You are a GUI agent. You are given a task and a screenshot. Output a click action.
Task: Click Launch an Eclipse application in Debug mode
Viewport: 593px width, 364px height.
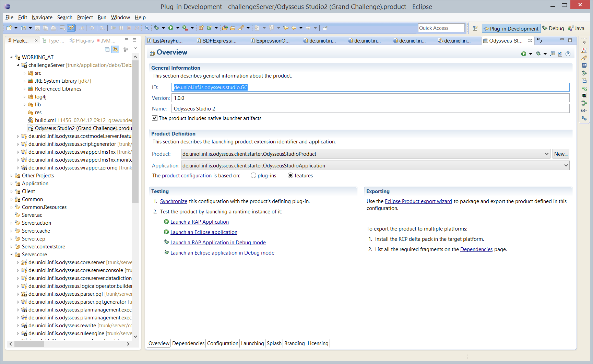tap(222, 253)
